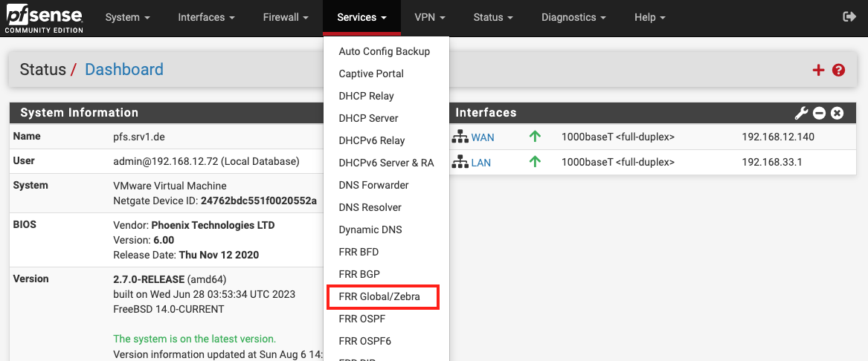Click the pfSense logo in the navbar
The image size is (868, 361).
pos(44,18)
